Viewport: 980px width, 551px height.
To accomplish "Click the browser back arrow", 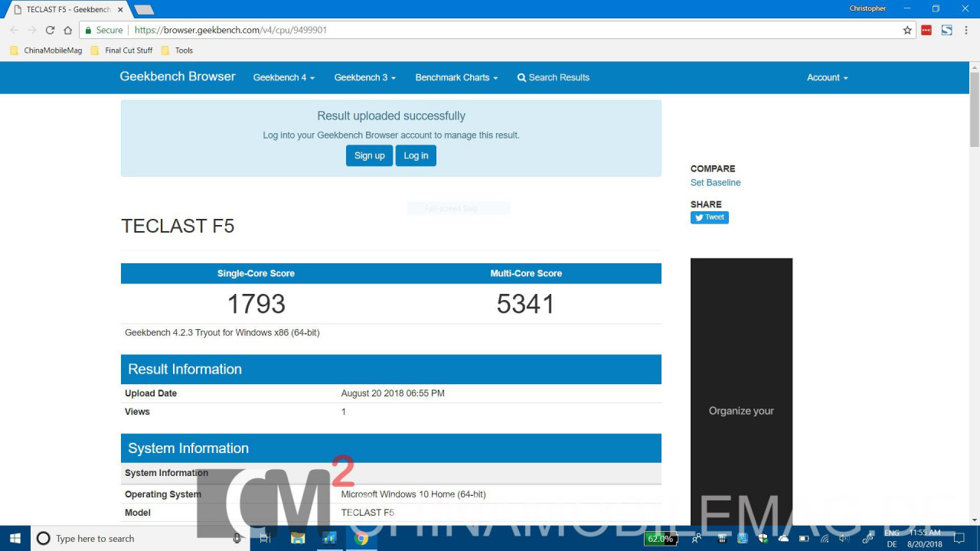I will point(14,31).
